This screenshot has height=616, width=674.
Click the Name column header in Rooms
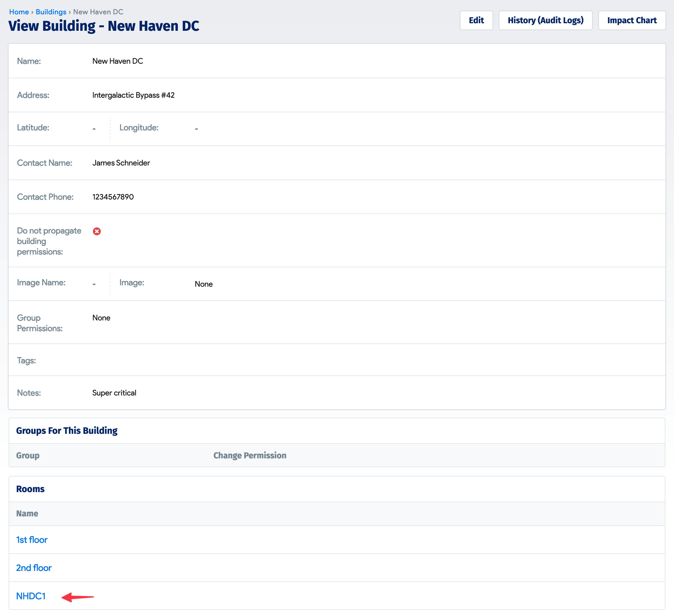[27, 513]
